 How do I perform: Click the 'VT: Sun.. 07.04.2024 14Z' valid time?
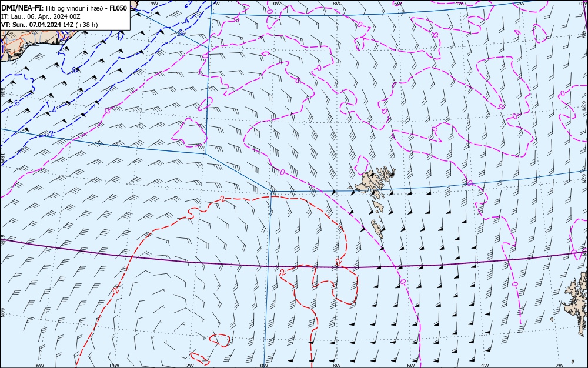tap(38, 25)
